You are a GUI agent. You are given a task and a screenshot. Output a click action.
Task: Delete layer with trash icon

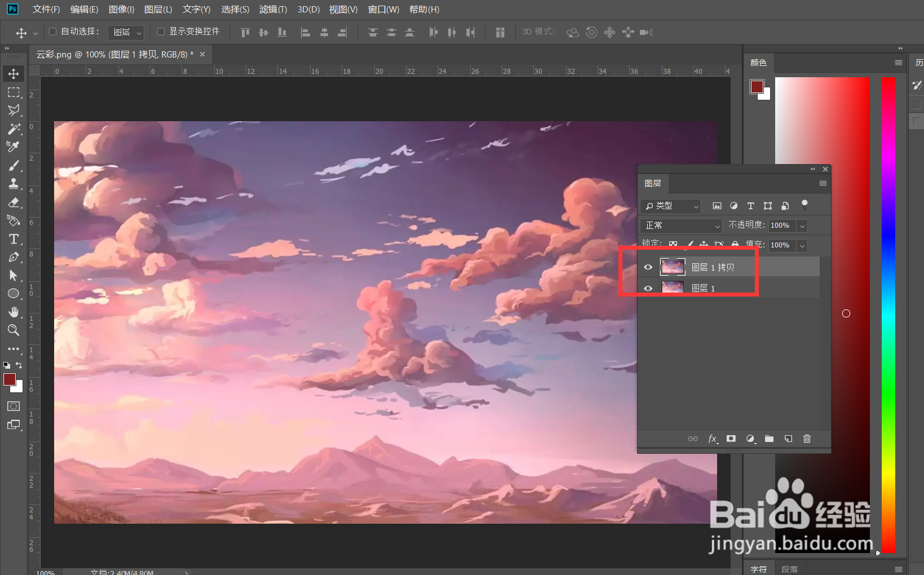807,439
